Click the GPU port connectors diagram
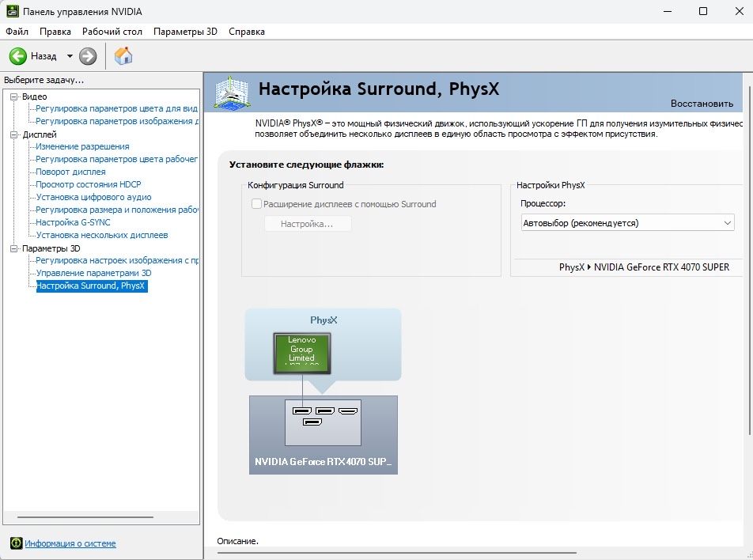The image size is (753, 560). pos(323,422)
